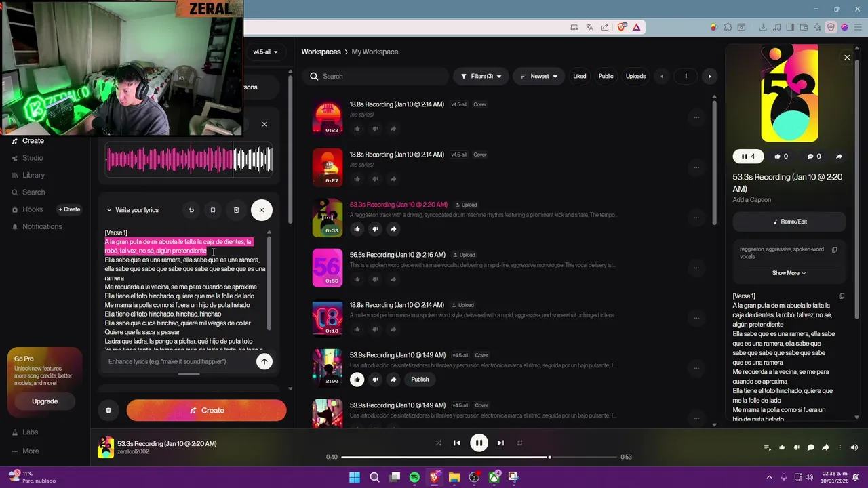Screen dimensions: 868x488
Task: Dislike the 53.3s Recording 2:20 AM song
Action: (x=375, y=229)
